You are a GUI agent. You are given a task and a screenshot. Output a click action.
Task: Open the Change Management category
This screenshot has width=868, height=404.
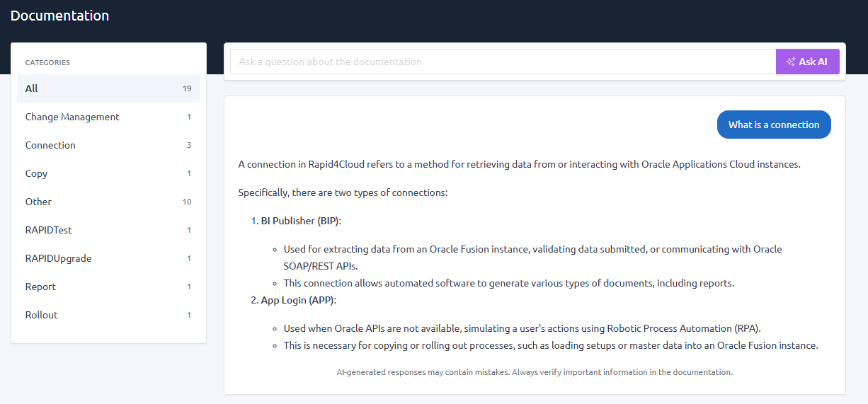[108, 117]
